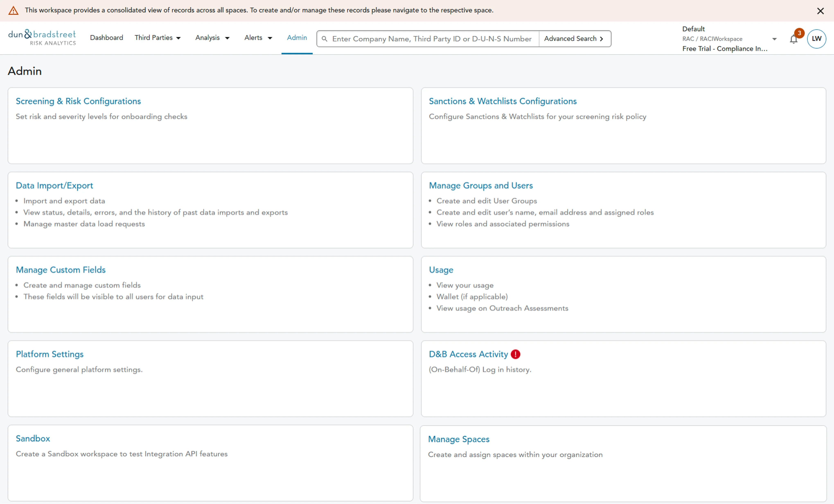Click the notifications bell icon
Image resolution: width=834 pixels, height=504 pixels.
[x=793, y=39]
